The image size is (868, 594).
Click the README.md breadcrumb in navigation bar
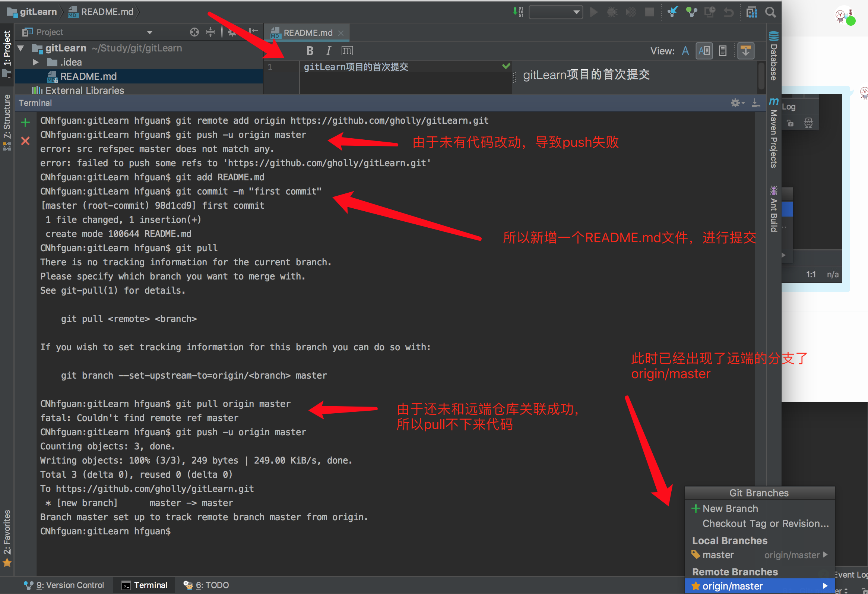coord(101,12)
